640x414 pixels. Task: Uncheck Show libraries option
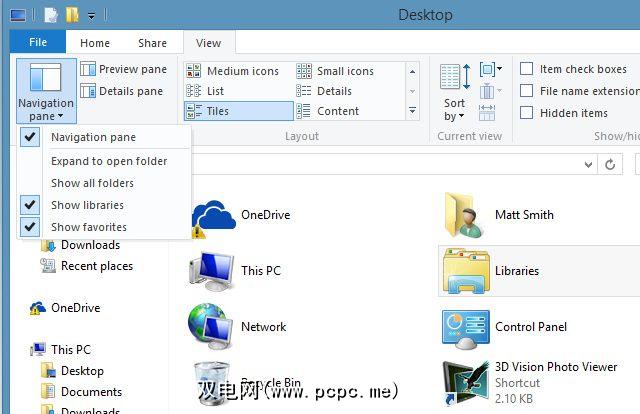tap(104, 205)
